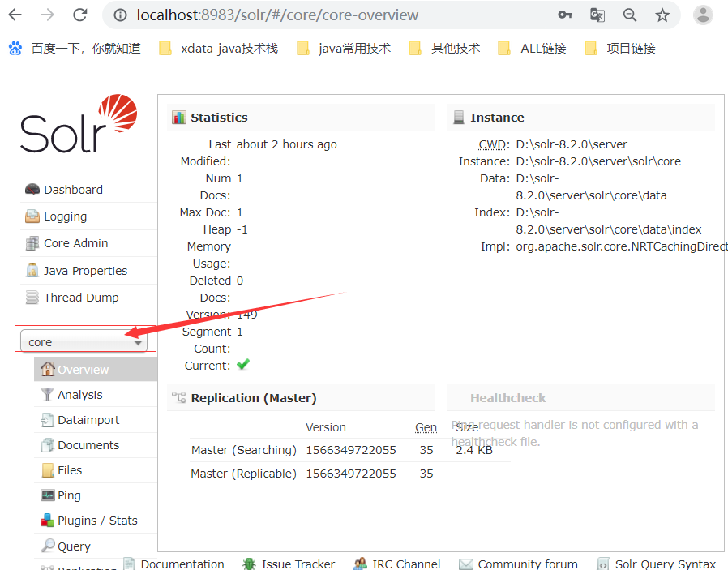Viewport: 728px width, 570px height.
Task: Click the site info icon in address bar
Action: coord(120,15)
